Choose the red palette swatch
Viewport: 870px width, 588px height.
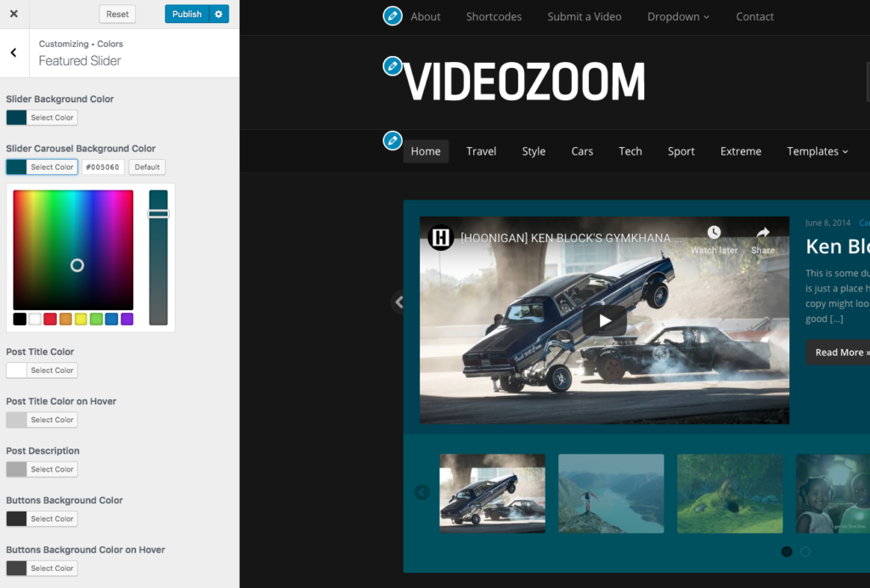tap(50, 319)
